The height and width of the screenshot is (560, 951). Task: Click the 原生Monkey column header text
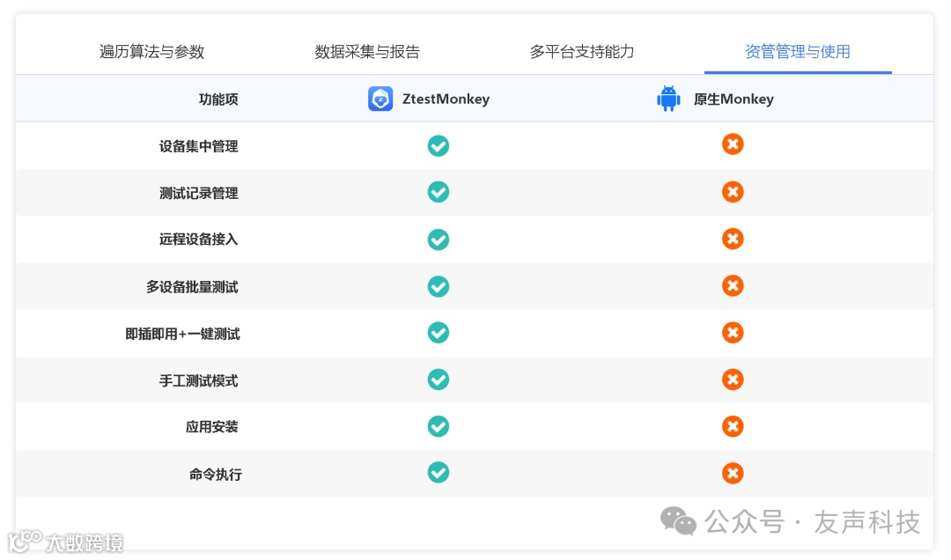pos(734,99)
